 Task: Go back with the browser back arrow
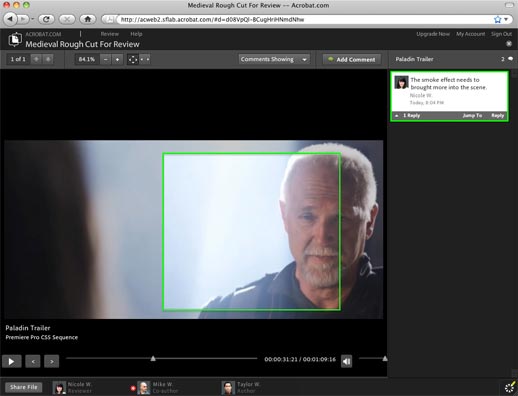(x=10, y=19)
